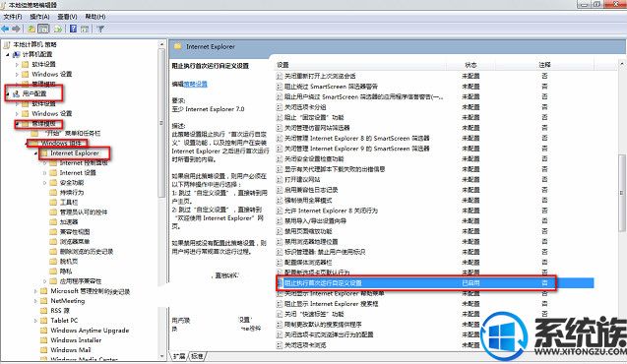The width and height of the screenshot is (627, 364).
Task: Sort by the 注释 column header
Action: coord(544,65)
